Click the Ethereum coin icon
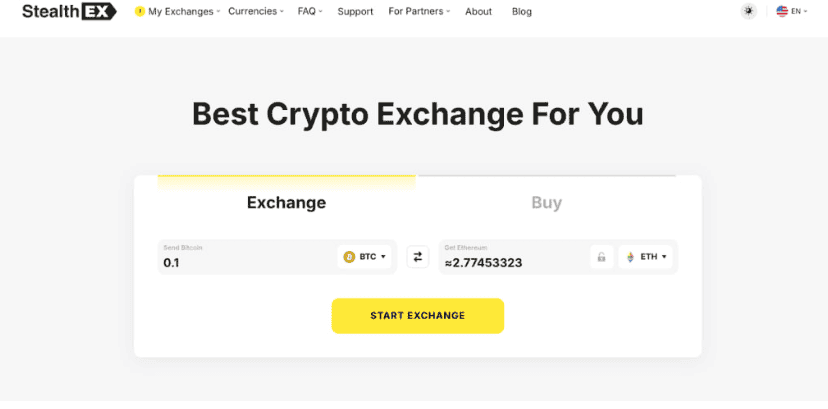The image size is (828, 409). pyautogui.click(x=630, y=257)
